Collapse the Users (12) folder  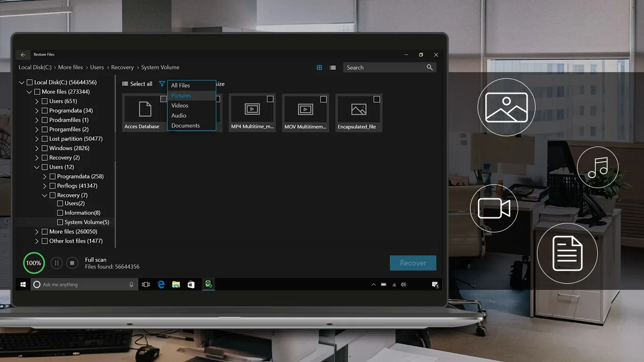(37, 167)
